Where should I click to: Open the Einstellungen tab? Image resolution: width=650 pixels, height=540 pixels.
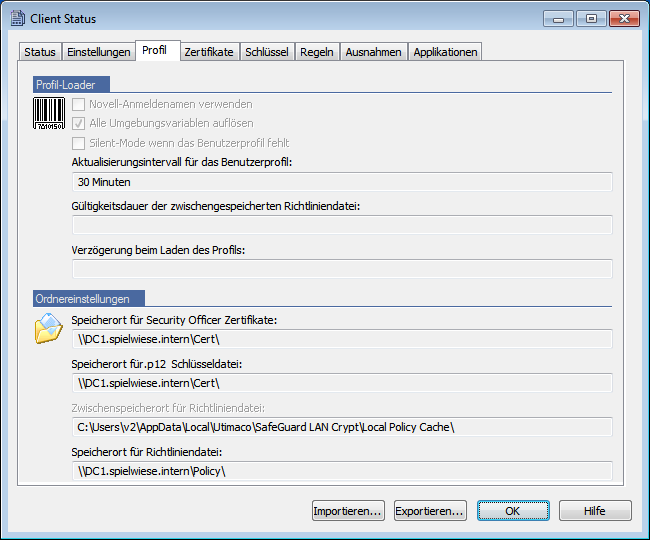coord(99,52)
